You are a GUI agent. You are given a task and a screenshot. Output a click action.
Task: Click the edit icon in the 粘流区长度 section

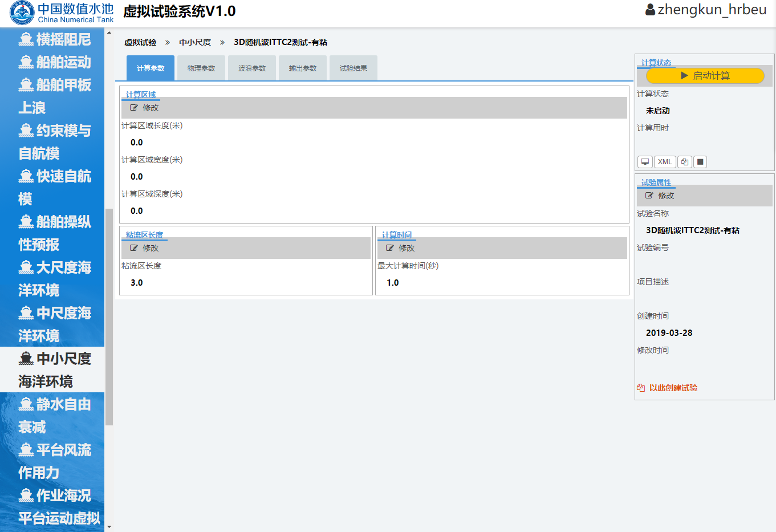tap(134, 248)
